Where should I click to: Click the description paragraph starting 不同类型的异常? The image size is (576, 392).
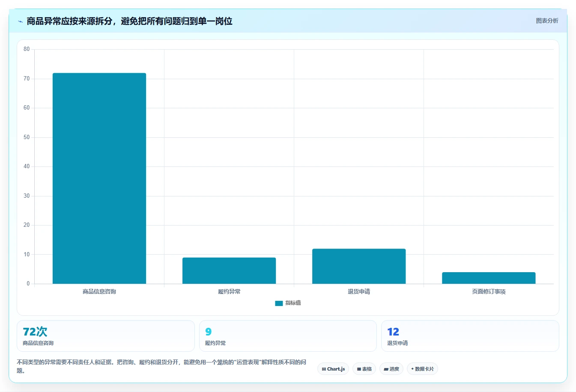click(x=162, y=366)
